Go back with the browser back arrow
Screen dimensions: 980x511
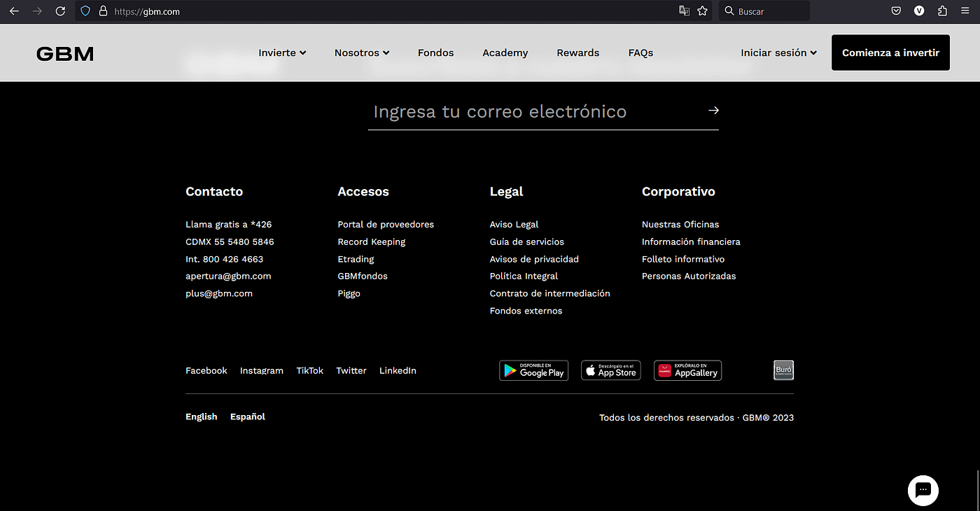point(14,11)
